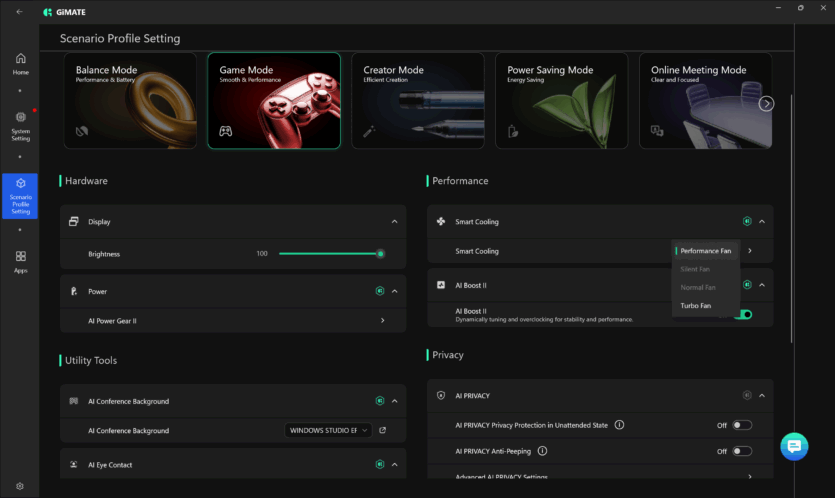Disable the AI Boost II toggle

pyautogui.click(x=742, y=314)
